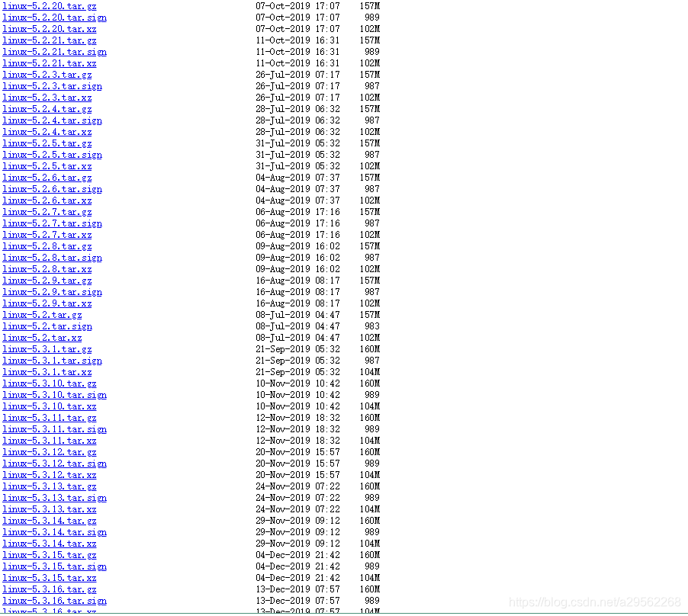Screen dimensions: 688x616
Task: Click the 983 size beside linux-5.2.tar.sign
Action: (x=372, y=326)
